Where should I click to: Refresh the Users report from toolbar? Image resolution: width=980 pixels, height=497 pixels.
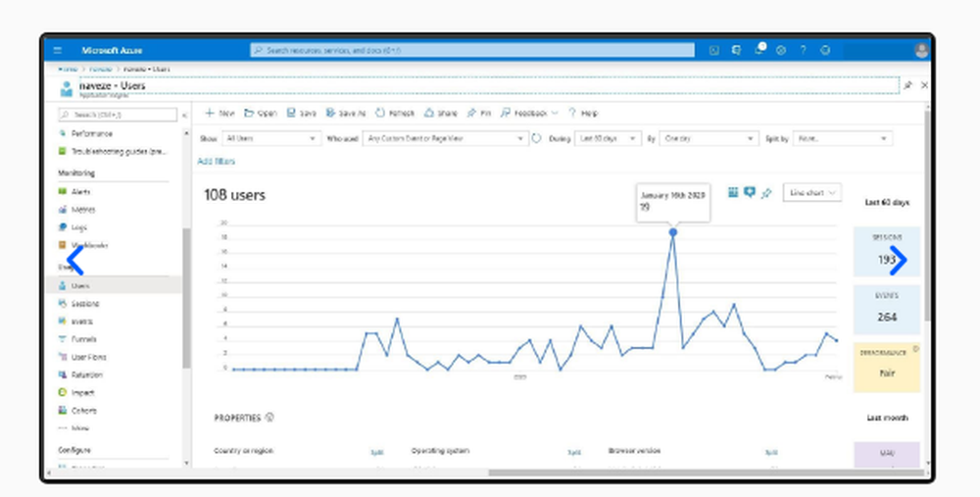394,113
